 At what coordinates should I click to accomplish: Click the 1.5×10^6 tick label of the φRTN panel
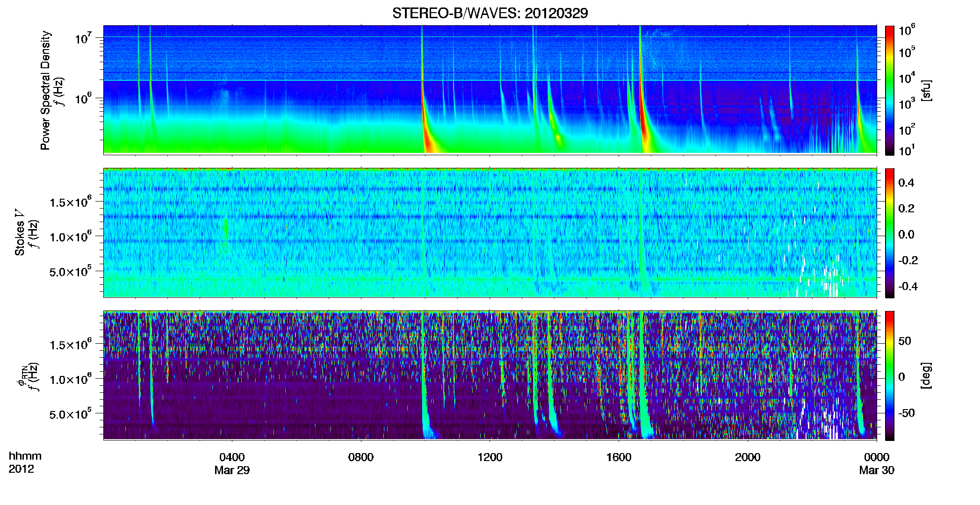pos(71,345)
